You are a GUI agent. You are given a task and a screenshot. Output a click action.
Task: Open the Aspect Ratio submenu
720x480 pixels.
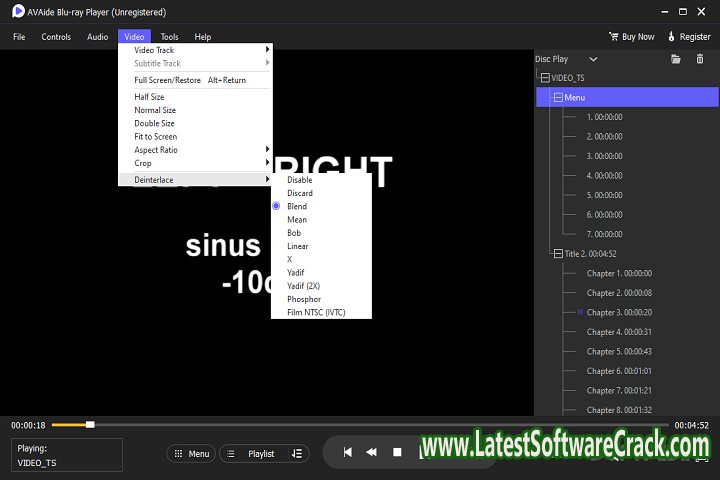click(196, 150)
